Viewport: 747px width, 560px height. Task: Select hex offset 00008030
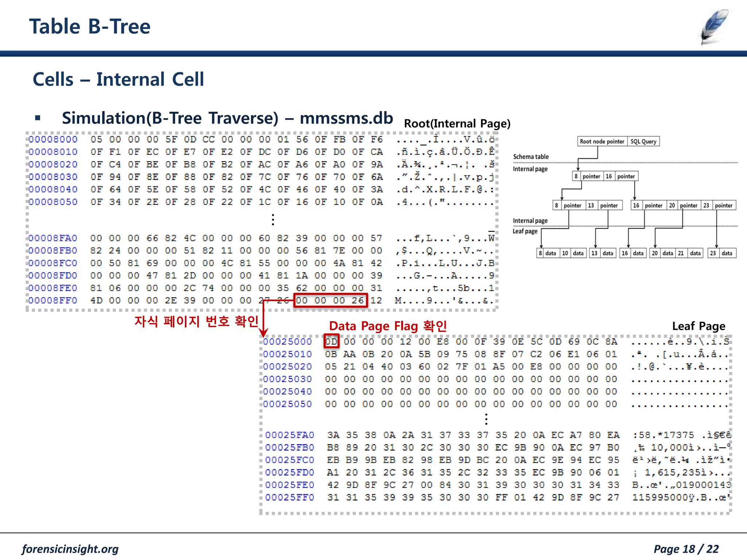coord(53,177)
